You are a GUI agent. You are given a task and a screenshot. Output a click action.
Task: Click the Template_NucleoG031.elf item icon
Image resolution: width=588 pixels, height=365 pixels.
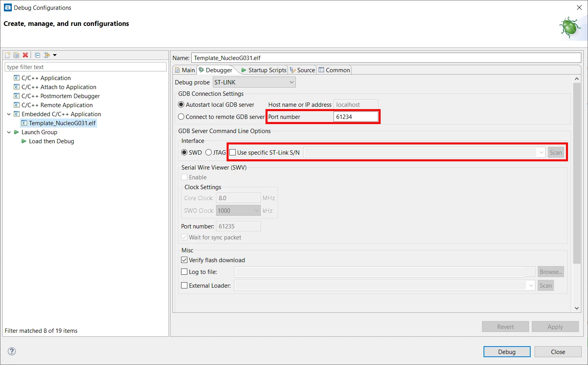[x=24, y=123]
